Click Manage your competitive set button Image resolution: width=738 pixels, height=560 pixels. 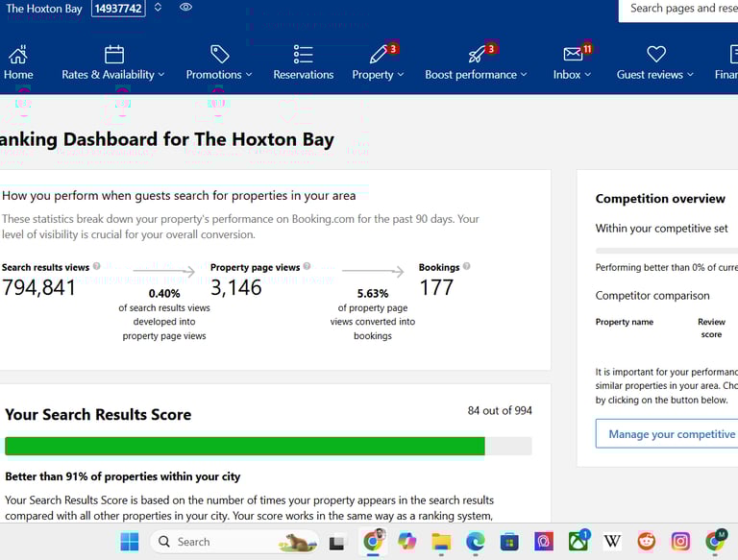(x=667, y=434)
